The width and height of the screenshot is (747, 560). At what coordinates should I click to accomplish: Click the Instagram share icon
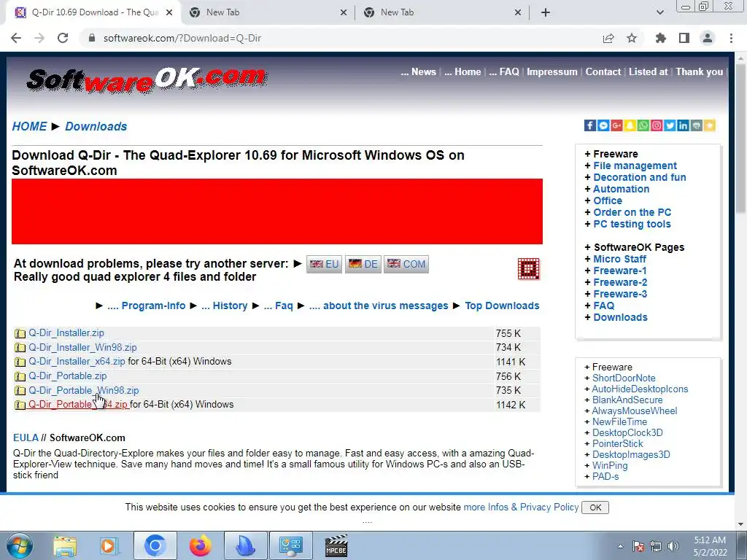pos(657,125)
